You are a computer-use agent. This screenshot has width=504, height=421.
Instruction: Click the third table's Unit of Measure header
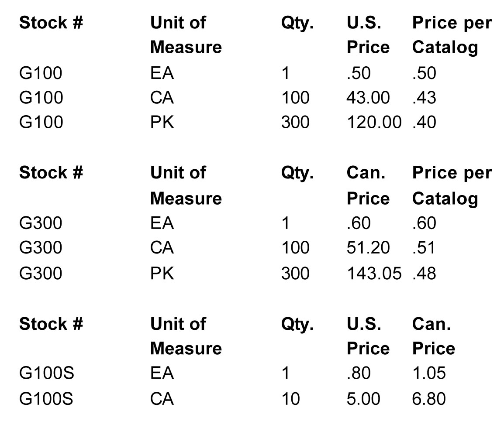pos(186,336)
